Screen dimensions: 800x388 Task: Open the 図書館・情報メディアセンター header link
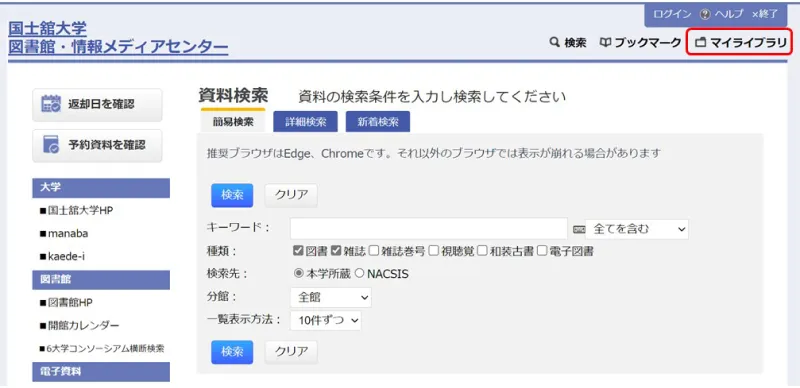pyautogui.click(x=118, y=47)
